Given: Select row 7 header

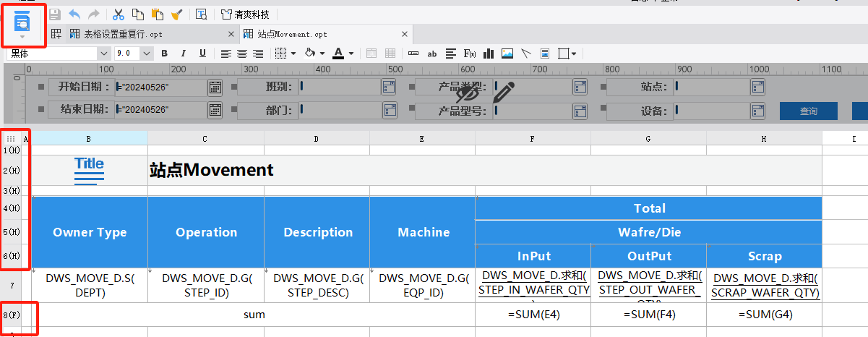Looking at the screenshot, I should click(11, 286).
